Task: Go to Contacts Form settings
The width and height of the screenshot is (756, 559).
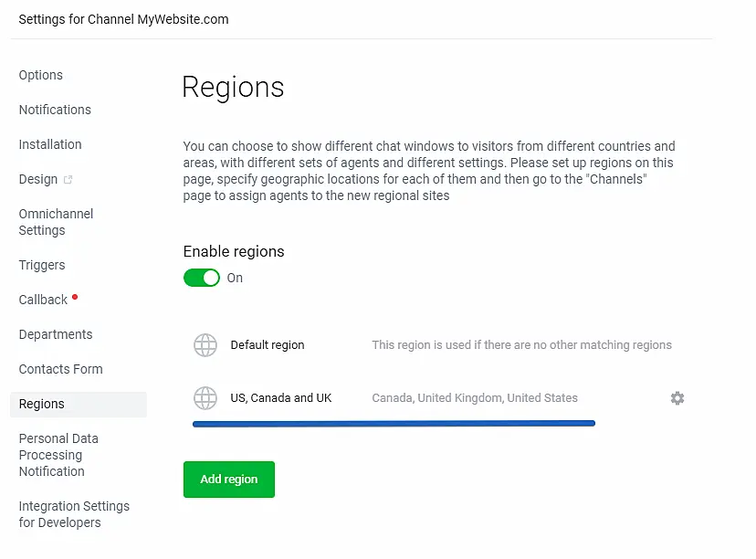Action: click(60, 369)
